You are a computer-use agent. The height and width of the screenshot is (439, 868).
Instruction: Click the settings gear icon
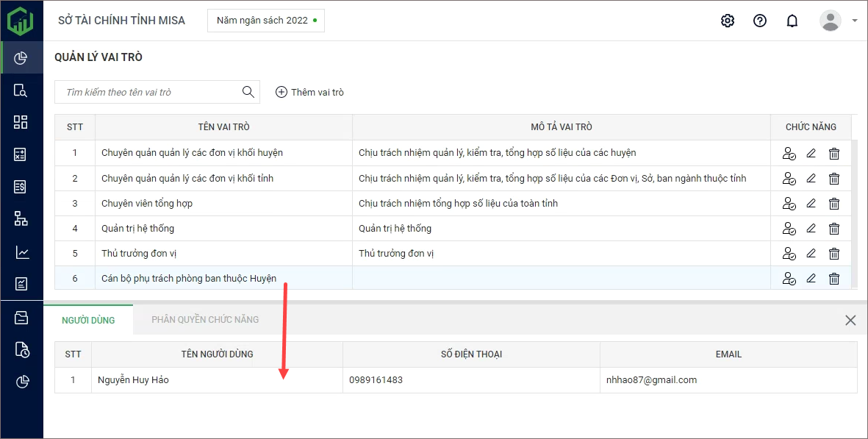pos(728,21)
